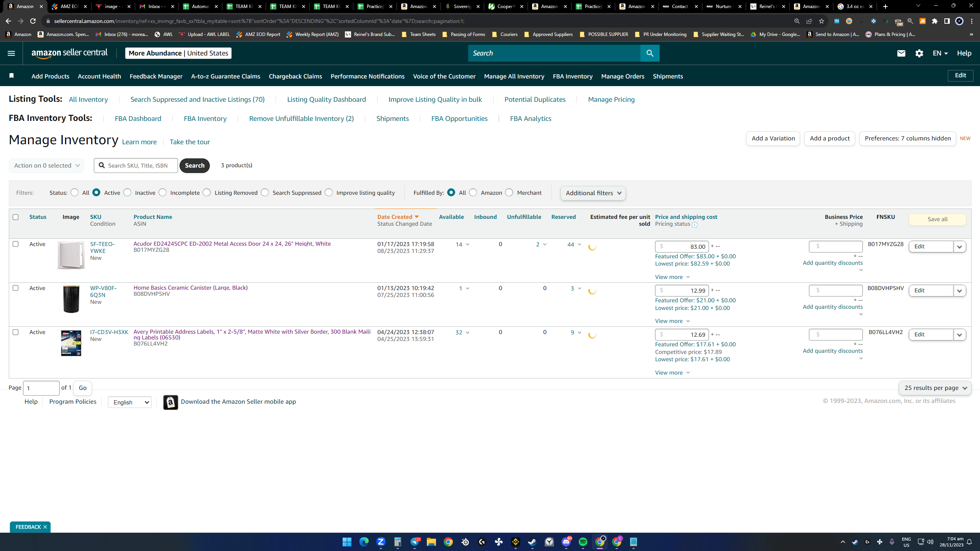
Task: Filter Fulfilled By Merchant
Action: (x=509, y=192)
